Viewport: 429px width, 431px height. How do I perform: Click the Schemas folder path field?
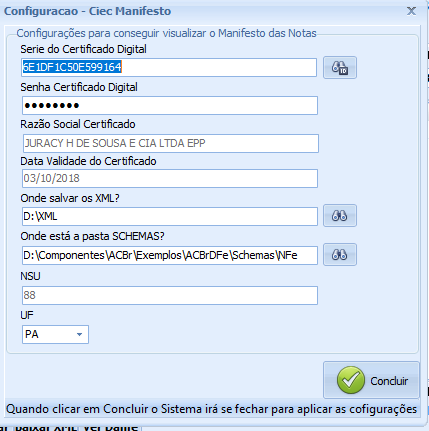click(x=170, y=255)
